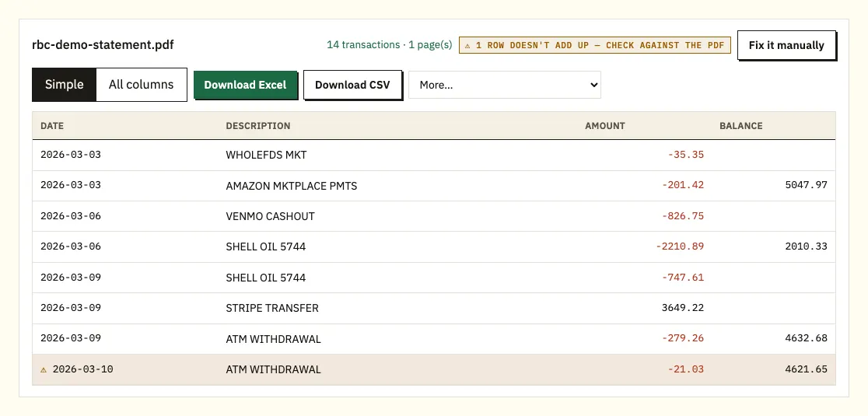Click the 14 transactions · 1 page(s) text

[389, 45]
